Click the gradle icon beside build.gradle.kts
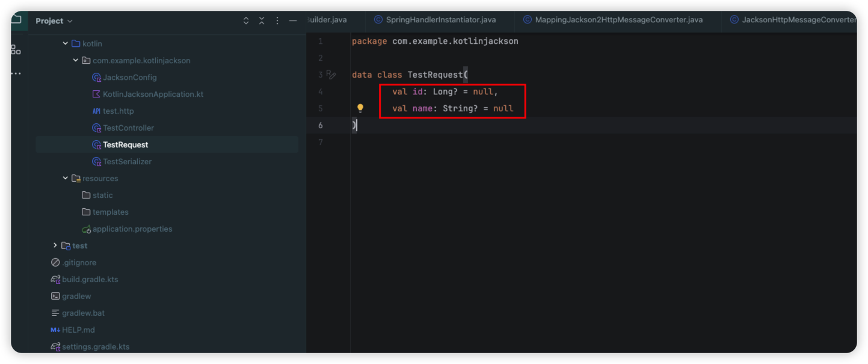The height and width of the screenshot is (364, 868). [x=55, y=280]
